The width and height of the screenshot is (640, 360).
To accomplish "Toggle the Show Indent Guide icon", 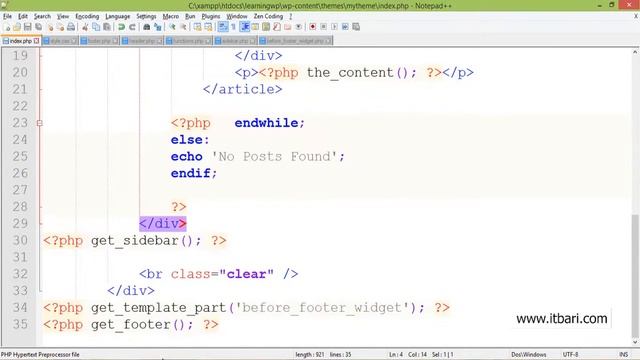I will point(245,27).
